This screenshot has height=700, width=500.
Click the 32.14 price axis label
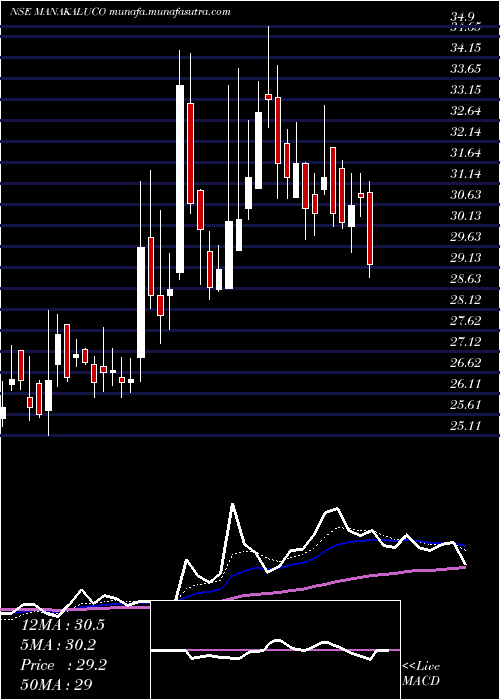(x=466, y=132)
